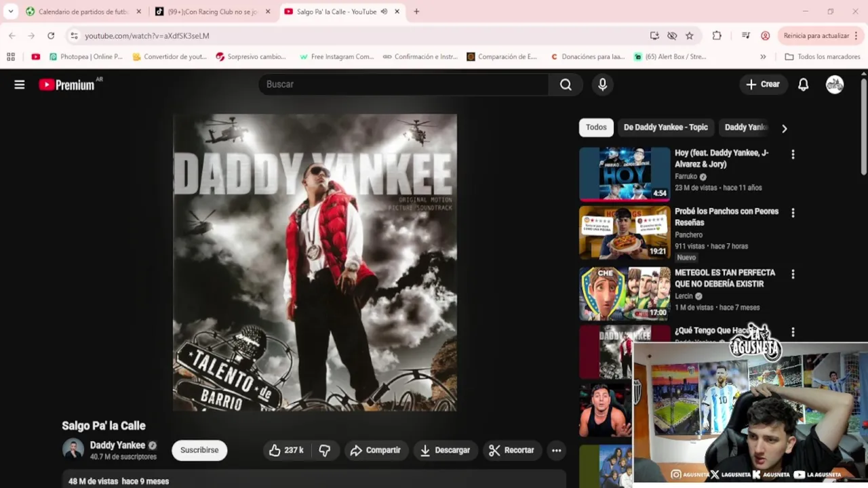This screenshot has height=488, width=868.
Task: Subscribe with the Suscribirse button
Action: pos(199,450)
